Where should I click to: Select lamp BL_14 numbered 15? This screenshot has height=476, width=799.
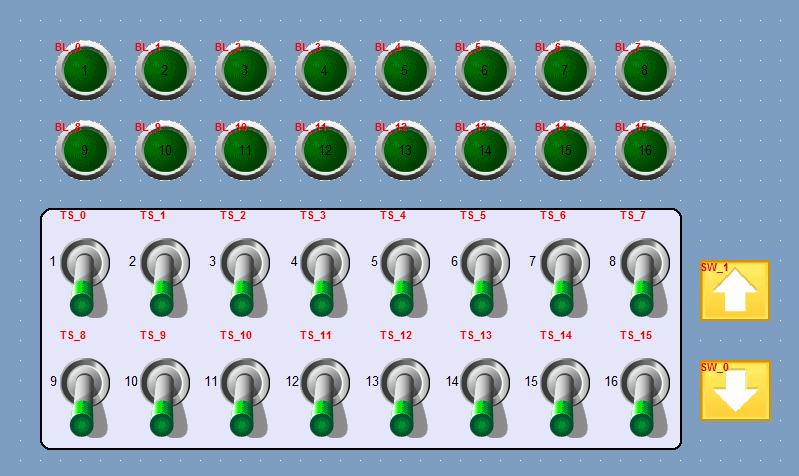point(565,150)
